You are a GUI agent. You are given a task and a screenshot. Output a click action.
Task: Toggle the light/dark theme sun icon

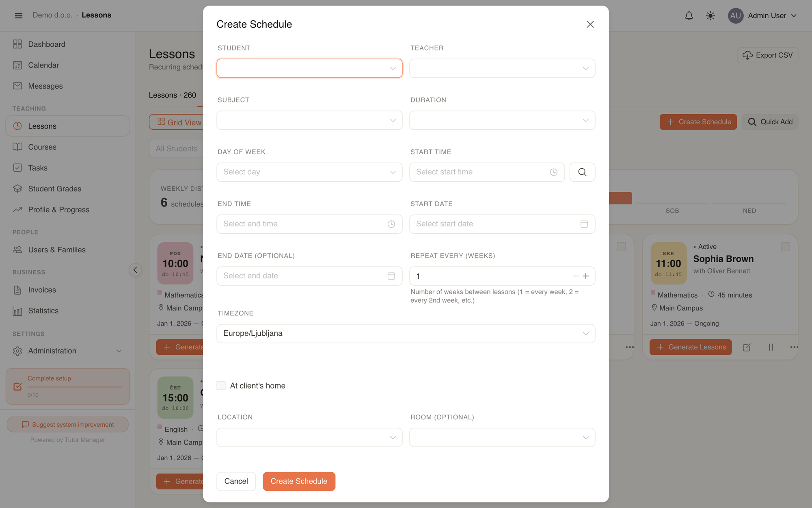click(710, 16)
